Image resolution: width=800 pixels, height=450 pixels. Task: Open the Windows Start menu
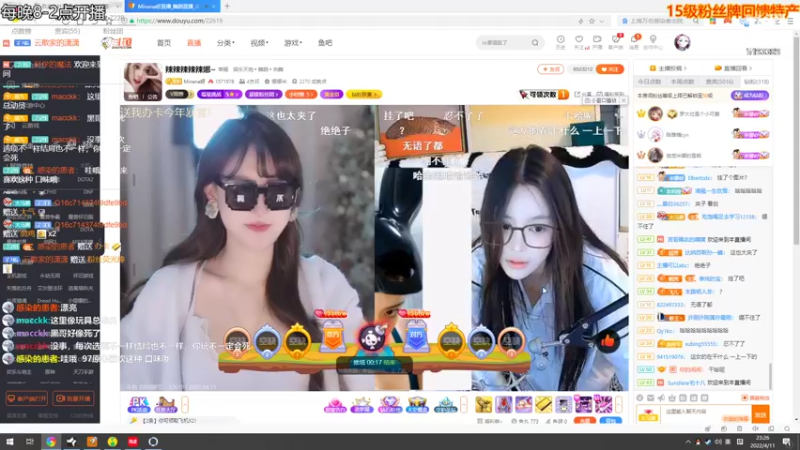(10, 442)
